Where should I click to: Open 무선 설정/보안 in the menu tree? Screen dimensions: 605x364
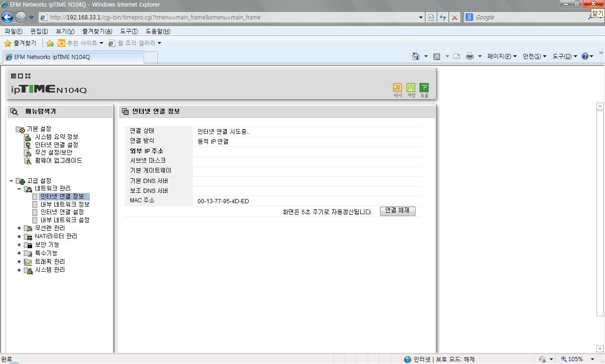pyautogui.click(x=54, y=153)
